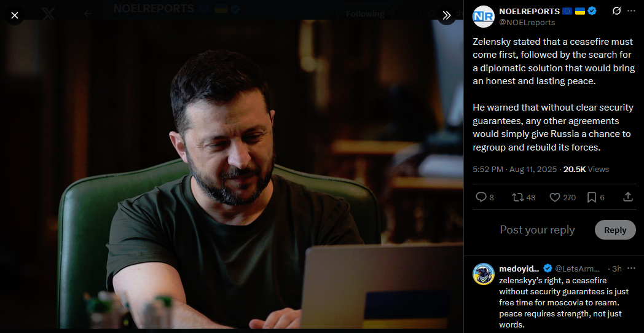Open the @NOELreports handle
Viewport: 644px width, 333px height.
[527, 22]
